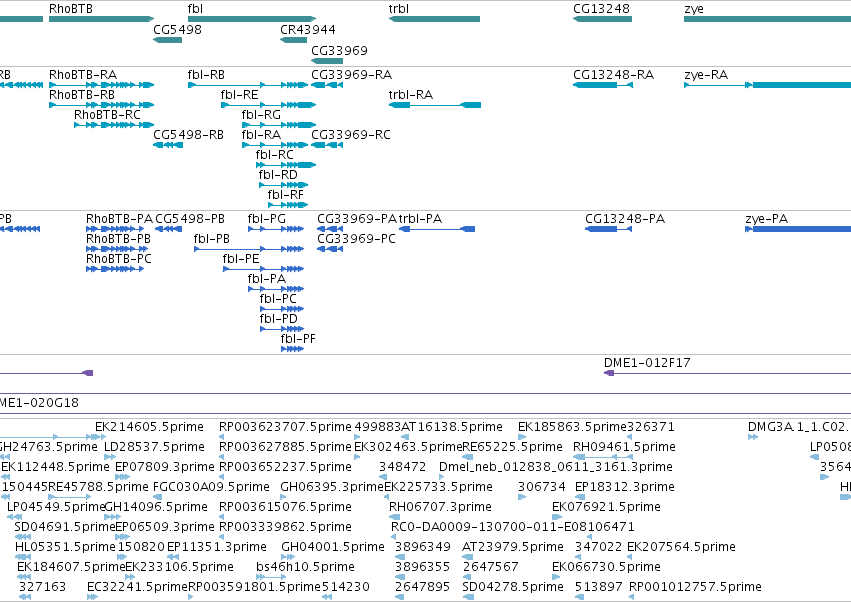Click protein CG5498-PB label

[x=190, y=219]
